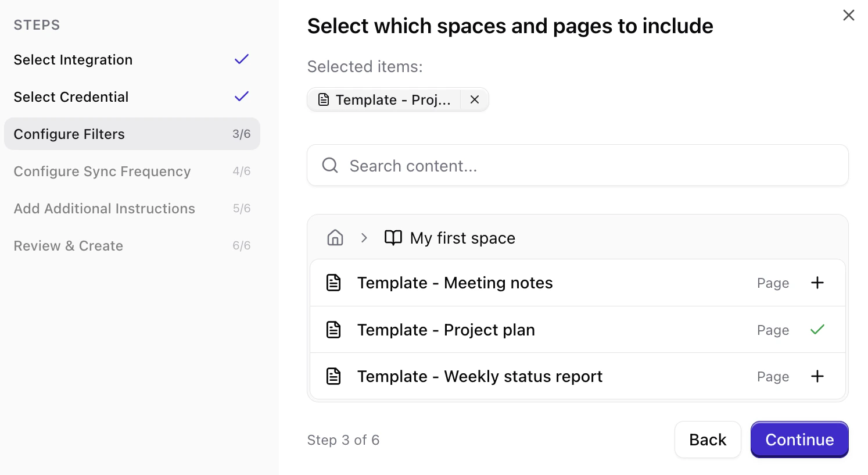868x475 pixels.
Task: Click the document icon inside the Template - Proj chip
Action: pos(323,99)
